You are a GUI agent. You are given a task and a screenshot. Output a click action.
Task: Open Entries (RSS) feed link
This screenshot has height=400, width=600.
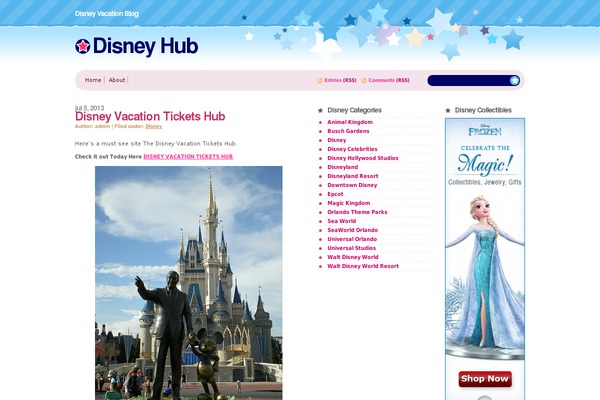[x=340, y=80]
